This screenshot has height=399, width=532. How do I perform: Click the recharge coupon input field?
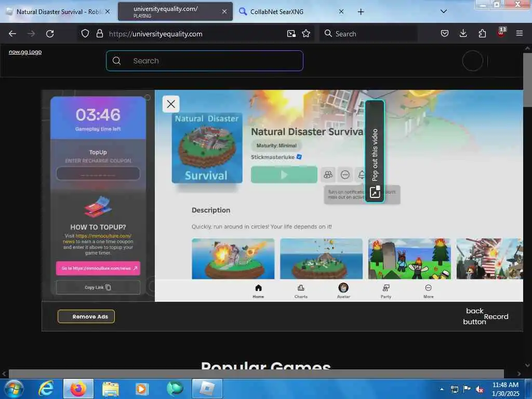pyautogui.click(x=98, y=174)
